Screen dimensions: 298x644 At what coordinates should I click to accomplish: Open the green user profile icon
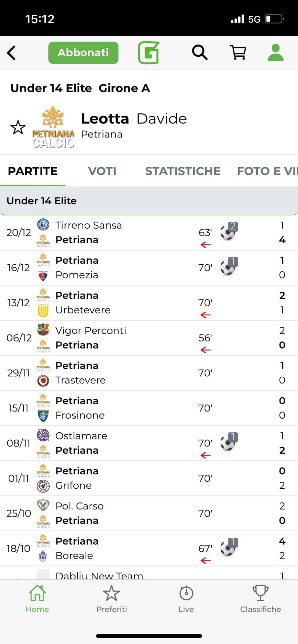275,53
